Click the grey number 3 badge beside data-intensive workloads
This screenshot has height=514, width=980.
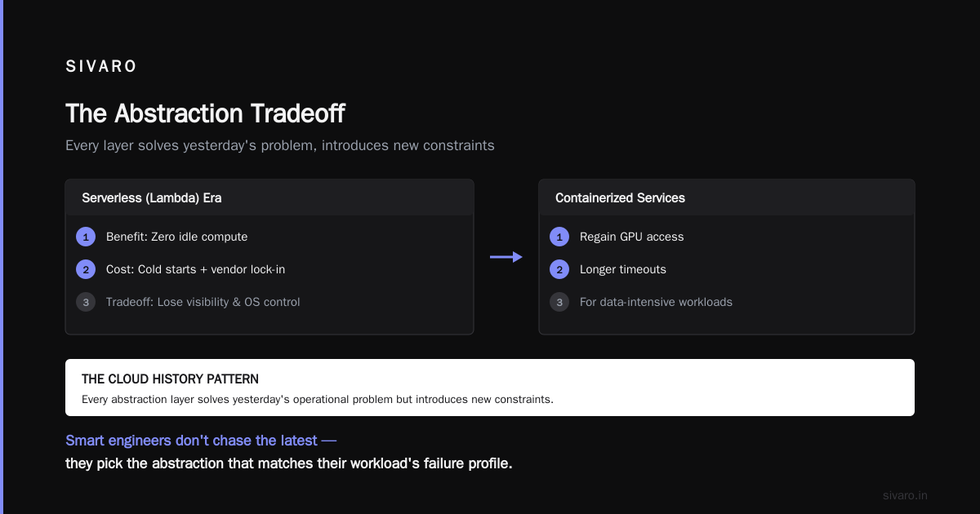coord(559,302)
